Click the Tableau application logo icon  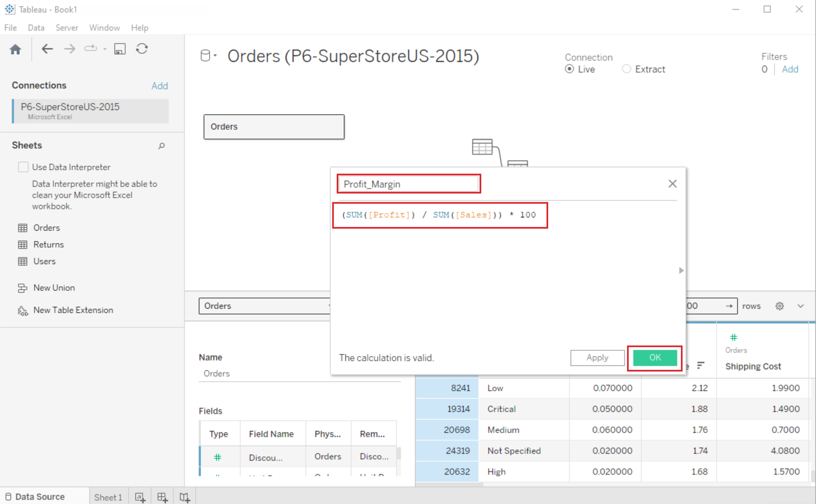pos(10,9)
